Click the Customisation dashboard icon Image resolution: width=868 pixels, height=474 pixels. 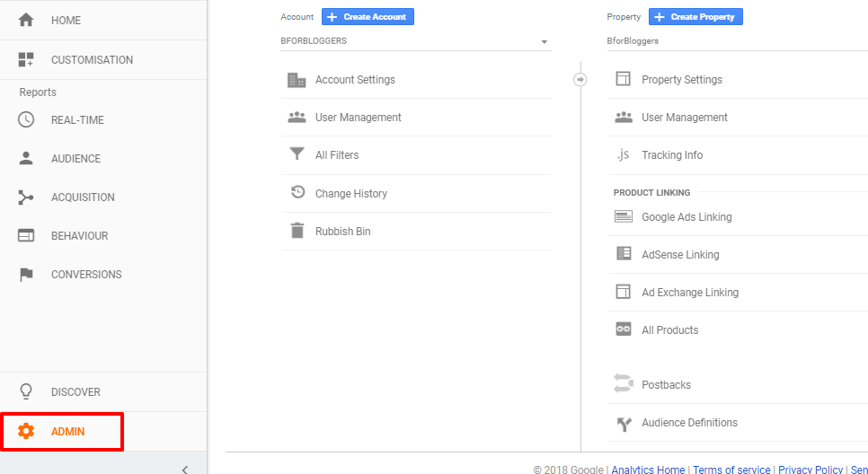click(26, 59)
